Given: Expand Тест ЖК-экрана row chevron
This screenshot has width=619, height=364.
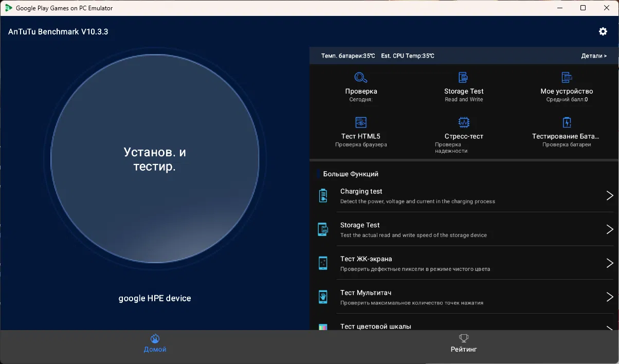Looking at the screenshot, I should [x=610, y=263].
